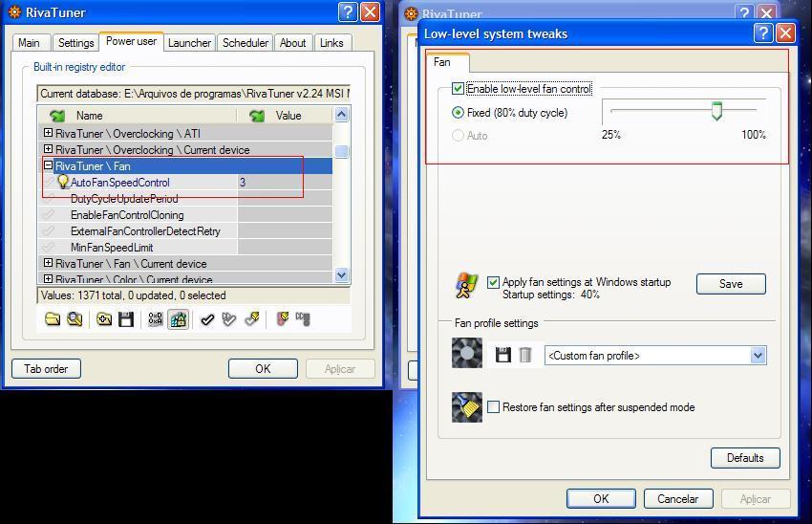Collapse the RivaTuner \ Fan node
Screen dimensions: 812x524
[48, 164]
